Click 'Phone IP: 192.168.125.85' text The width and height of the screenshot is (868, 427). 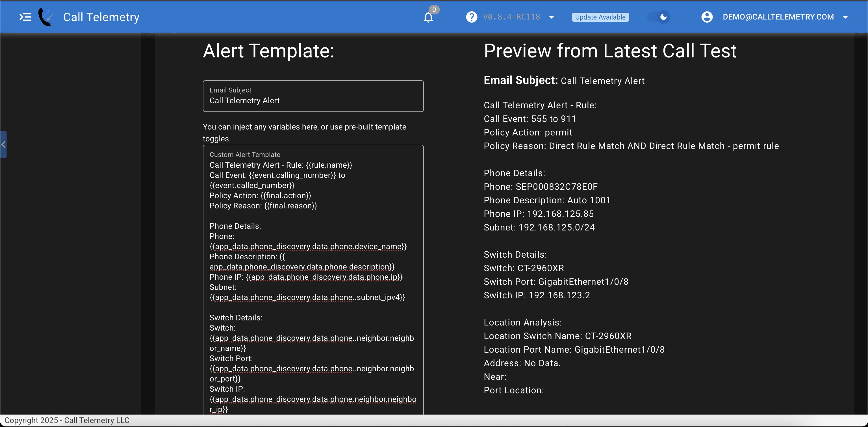[539, 214]
